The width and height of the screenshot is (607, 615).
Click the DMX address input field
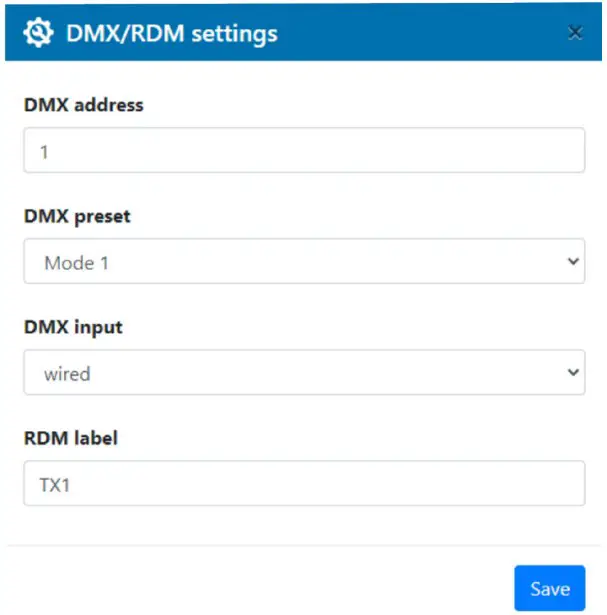[304, 150]
